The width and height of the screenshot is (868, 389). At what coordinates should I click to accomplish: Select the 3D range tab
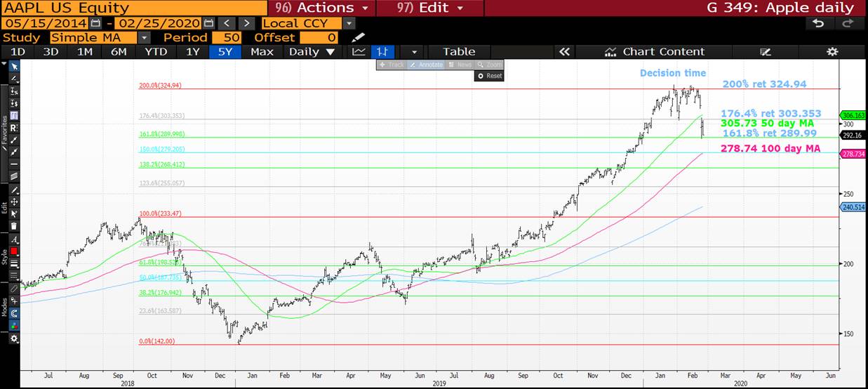pos(51,51)
